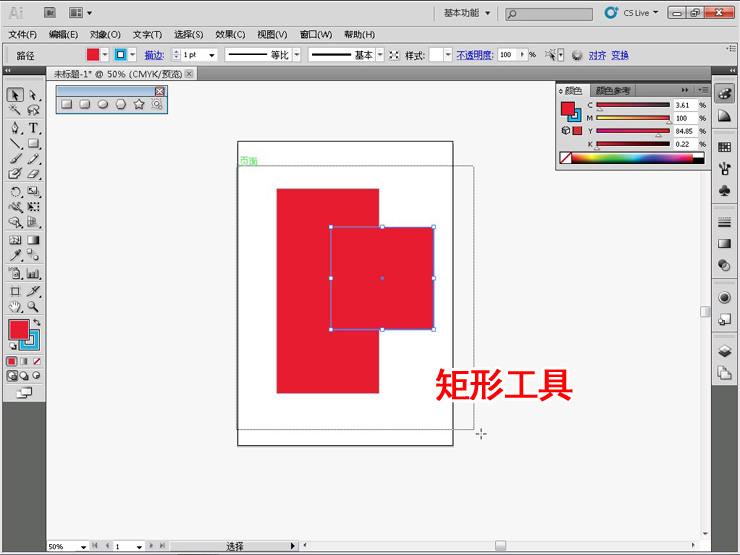Click the 不透明度 link

click(475, 55)
